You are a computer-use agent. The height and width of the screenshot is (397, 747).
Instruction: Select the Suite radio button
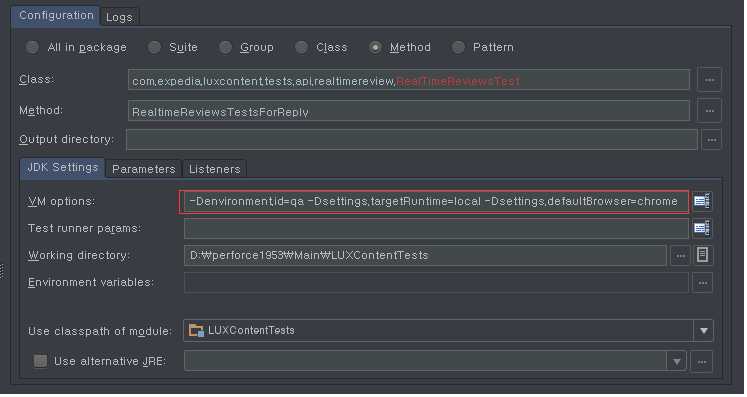(x=154, y=47)
